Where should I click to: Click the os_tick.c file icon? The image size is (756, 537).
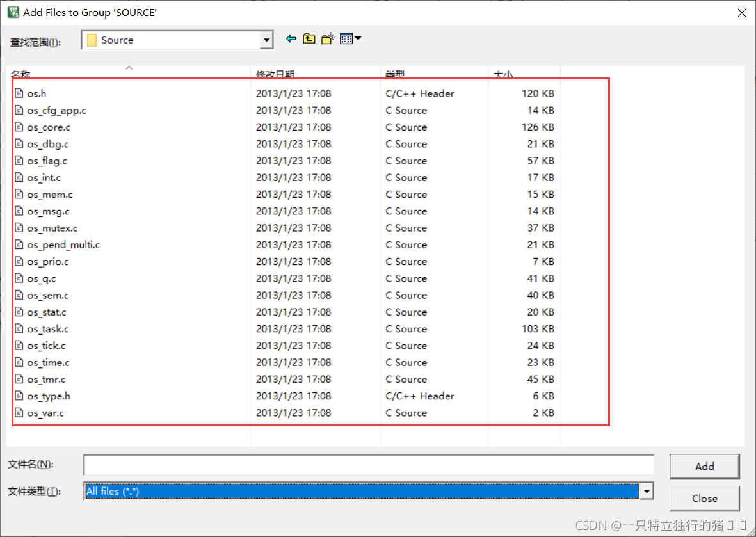[19, 346]
